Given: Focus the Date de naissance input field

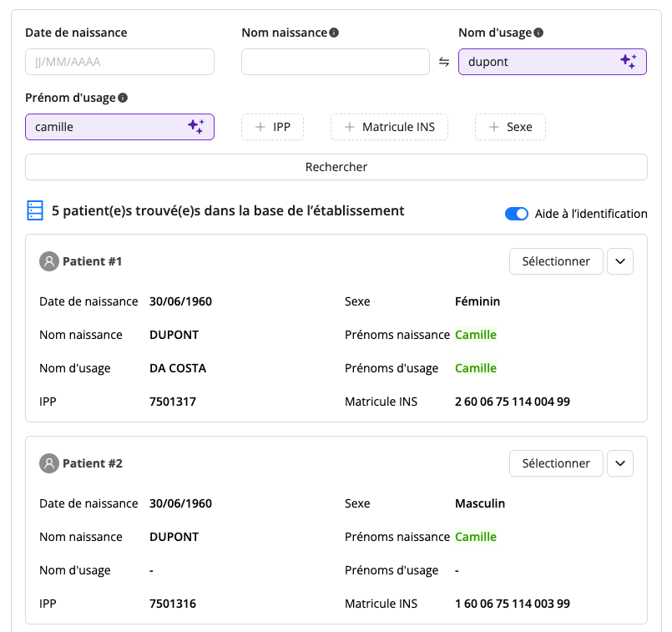Looking at the screenshot, I should (119, 62).
